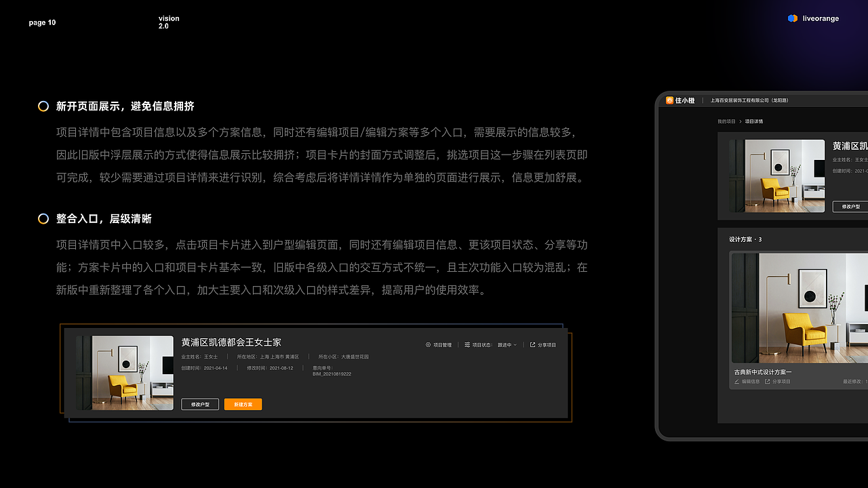This screenshot has height=488, width=868.
Task: Click the 修改户型 button on the main project card
Action: pyautogui.click(x=200, y=404)
